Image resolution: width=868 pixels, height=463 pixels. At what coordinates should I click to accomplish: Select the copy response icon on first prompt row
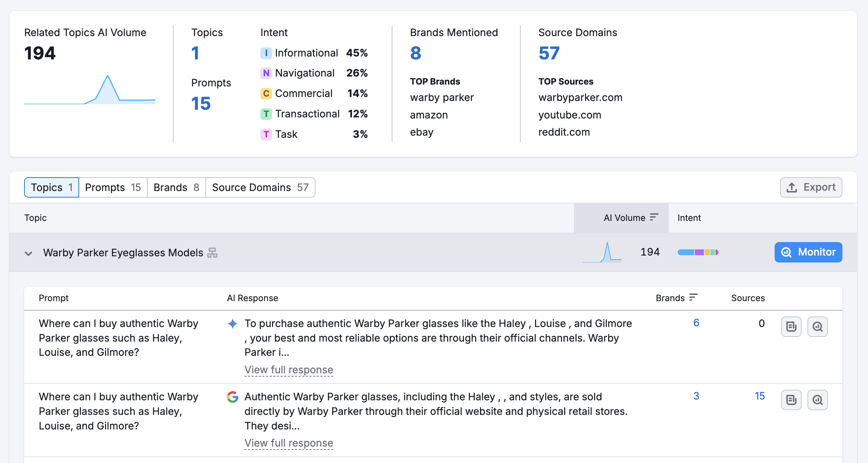tap(791, 327)
